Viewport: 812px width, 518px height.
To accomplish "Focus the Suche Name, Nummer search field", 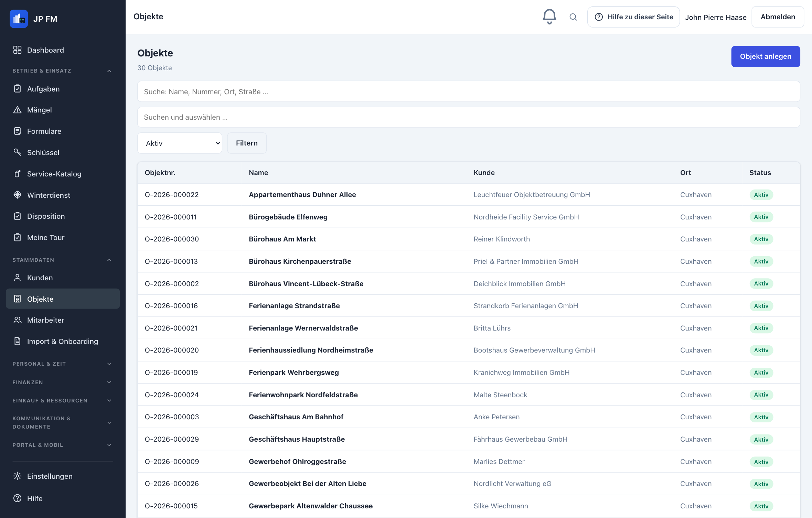I will coord(469,91).
